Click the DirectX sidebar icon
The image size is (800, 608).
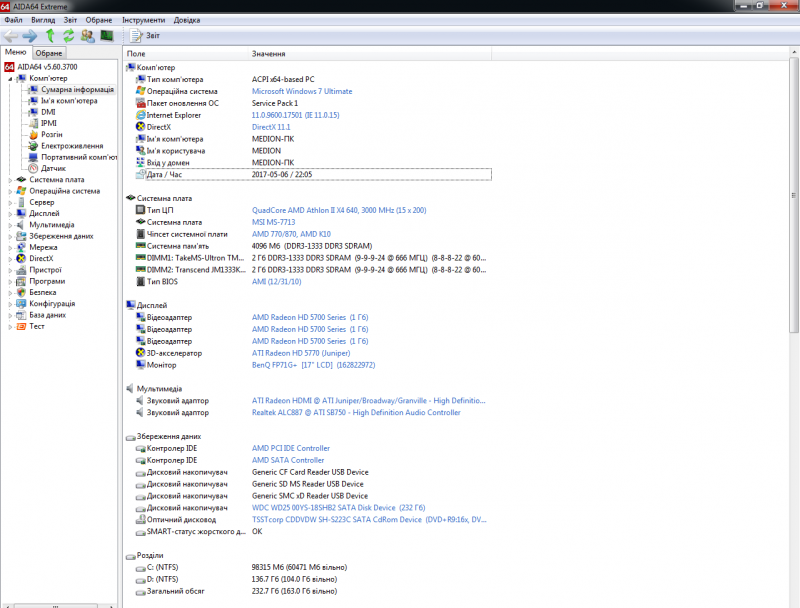tap(22, 258)
